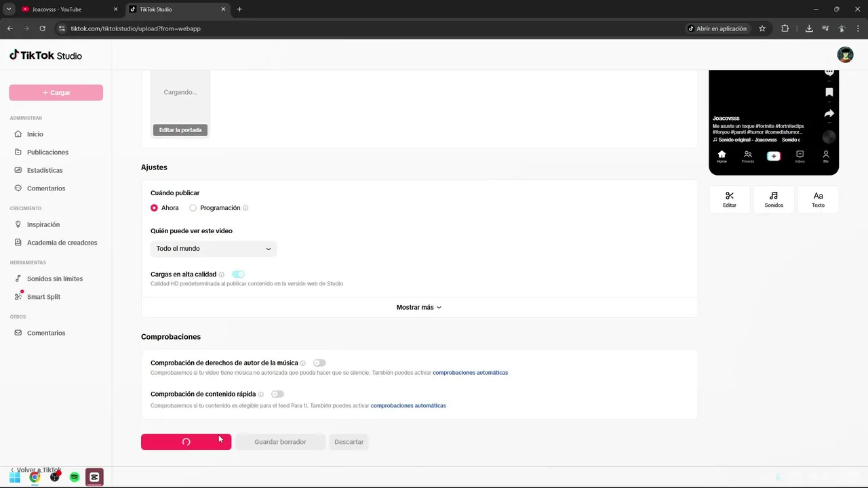The height and width of the screenshot is (488, 868).
Task: Open the Texto tool
Action: (x=818, y=200)
